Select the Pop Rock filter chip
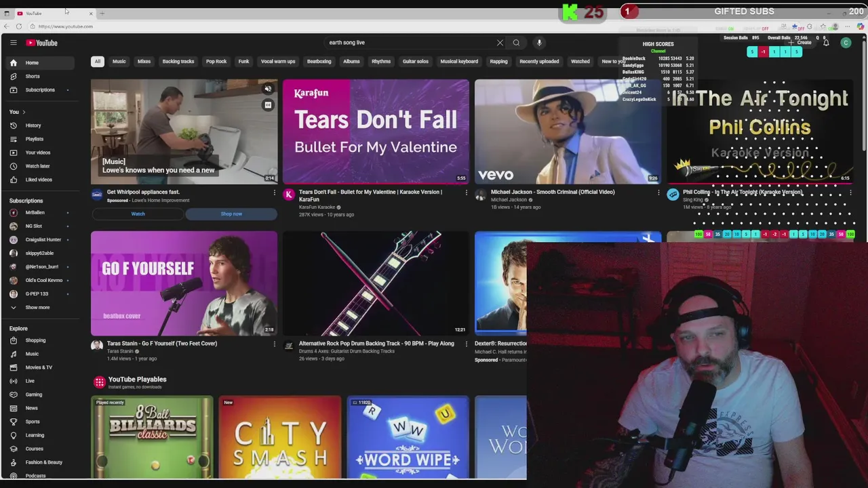 (216, 62)
